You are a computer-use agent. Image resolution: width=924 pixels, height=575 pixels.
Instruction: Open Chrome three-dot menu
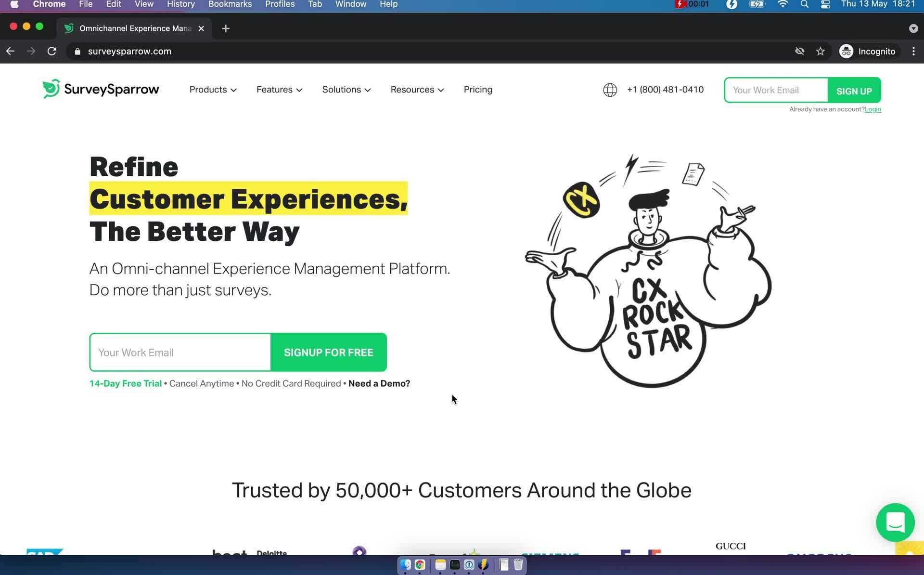(913, 51)
